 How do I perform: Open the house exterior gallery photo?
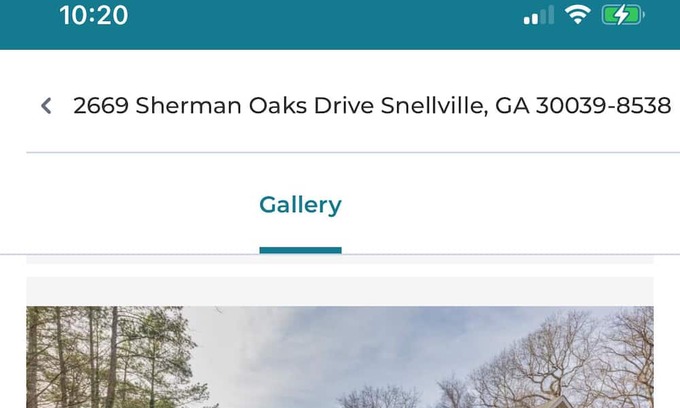coord(340,357)
